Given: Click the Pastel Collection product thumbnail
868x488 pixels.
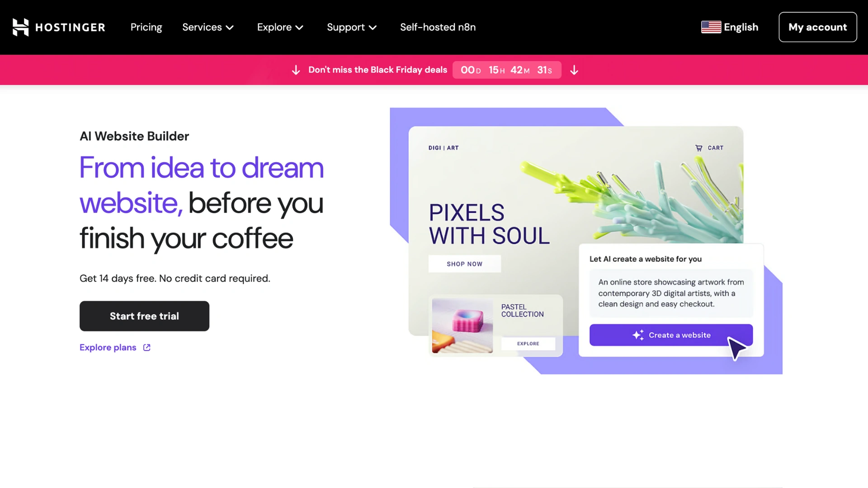Looking at the screenshot, I should 462,325.
